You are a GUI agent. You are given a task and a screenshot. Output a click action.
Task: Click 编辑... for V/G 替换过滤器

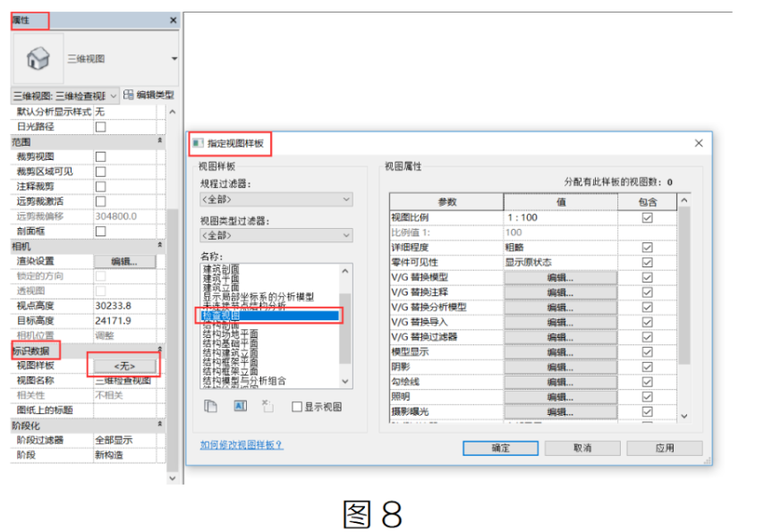(x=560, y=337)
